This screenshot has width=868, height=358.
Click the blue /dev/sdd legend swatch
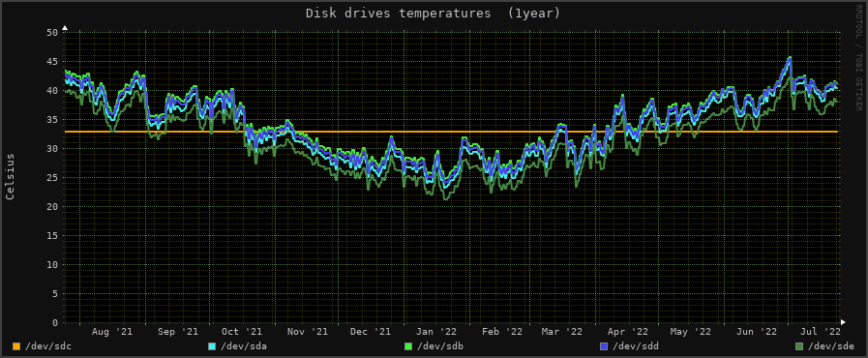[604, 347]
